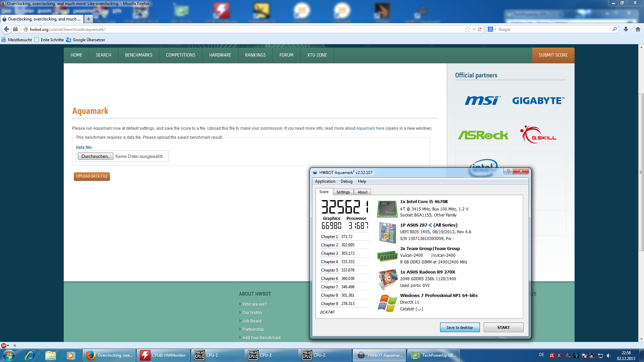644x362 pixels.
Task: Open the Meistbesucht bookmark
Action: click(17, 40)
